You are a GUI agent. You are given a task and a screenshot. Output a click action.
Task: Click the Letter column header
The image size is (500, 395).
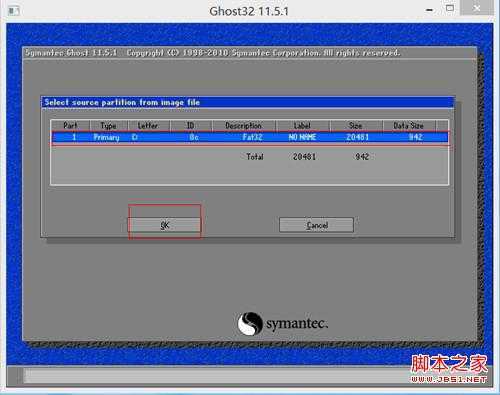coord(148,126)
